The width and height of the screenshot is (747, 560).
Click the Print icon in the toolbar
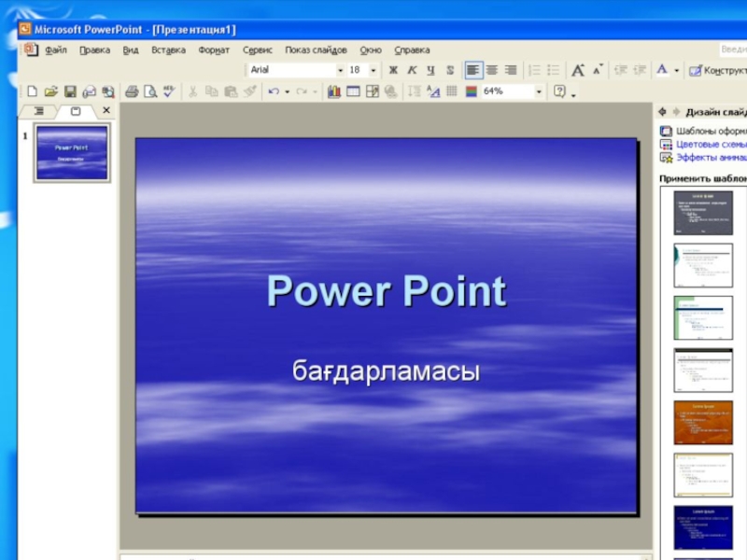click(x=132, y=91)
